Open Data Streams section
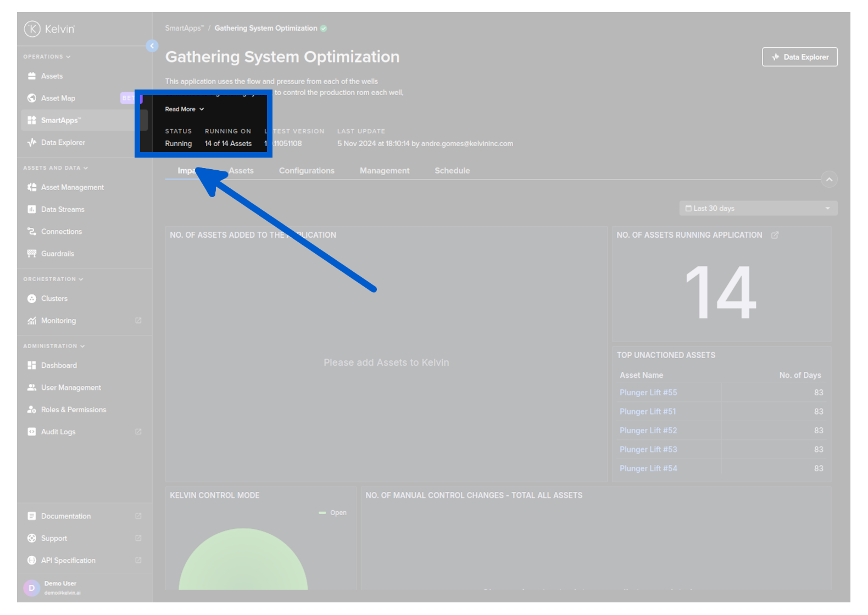The width and height of the screenshot is (868, 615). (x=63, y=210)
